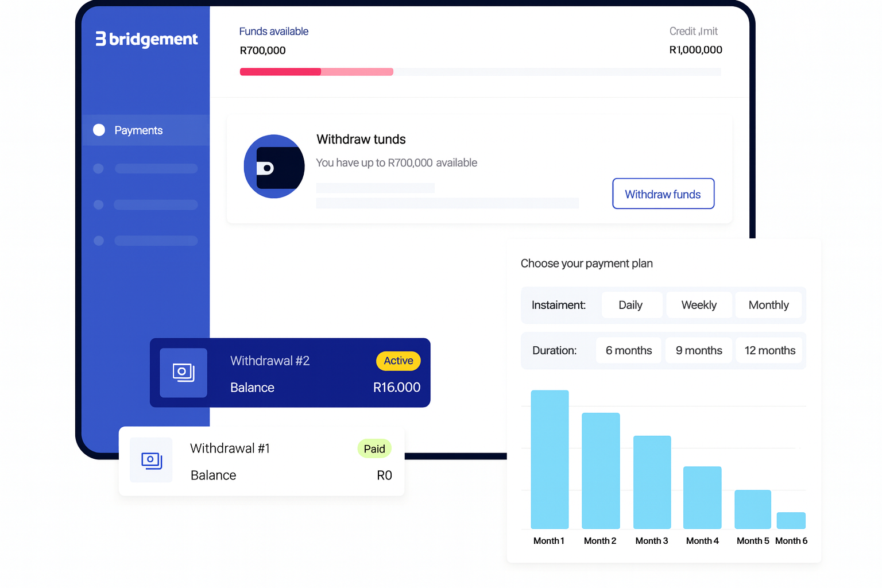This screenshot has width=882, height=588.
Task: Pick the 9 months duration
Action: coord(699,350)
